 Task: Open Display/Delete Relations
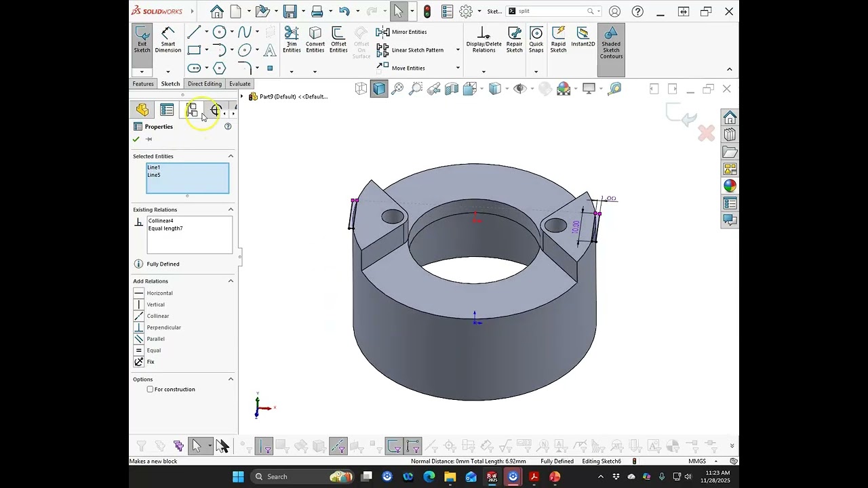pos(484,40)
